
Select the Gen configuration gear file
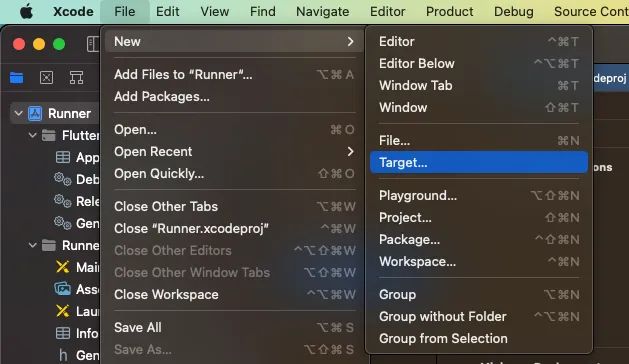coord(63,223)
